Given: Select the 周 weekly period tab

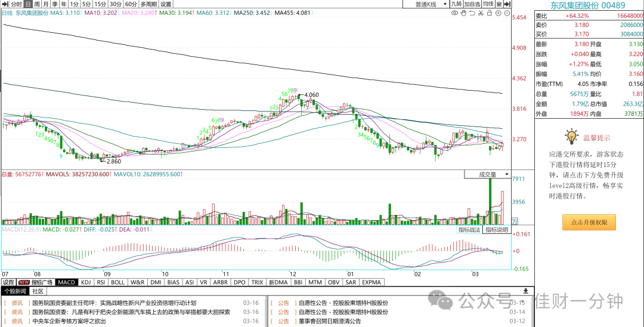Looking at the screenshot, I should [x=36, y=4].
